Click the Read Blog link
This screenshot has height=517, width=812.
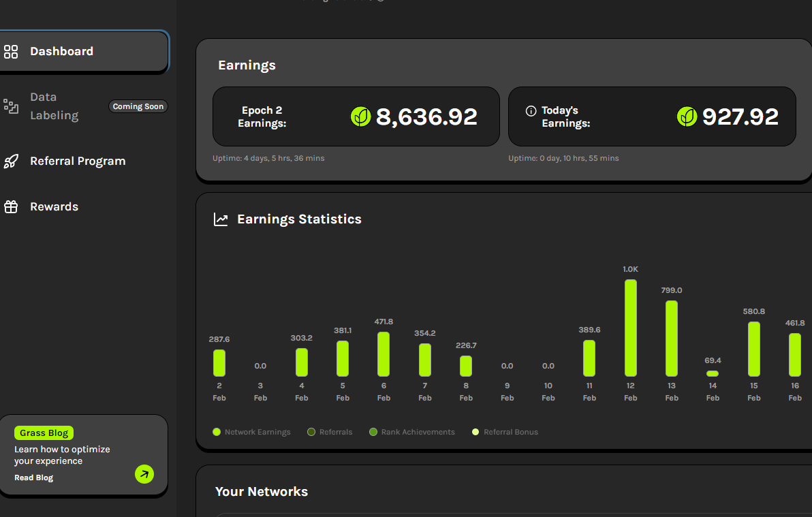tap(33, 477)
